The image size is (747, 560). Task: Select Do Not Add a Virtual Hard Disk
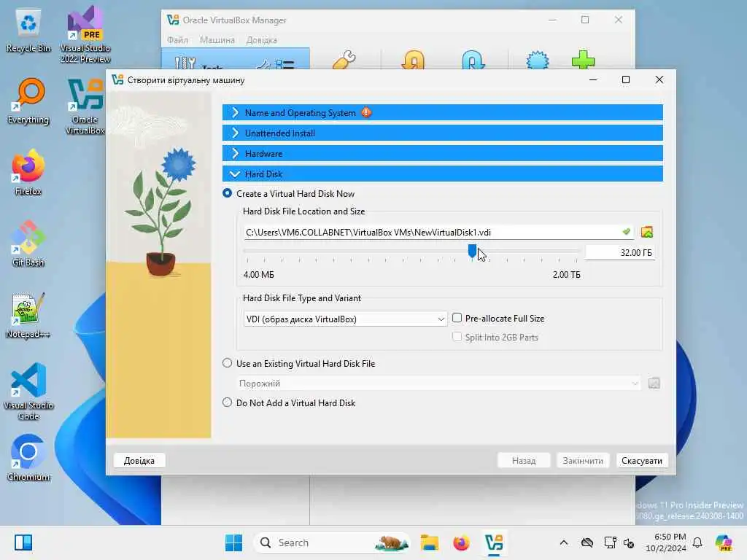coord(228,402)
